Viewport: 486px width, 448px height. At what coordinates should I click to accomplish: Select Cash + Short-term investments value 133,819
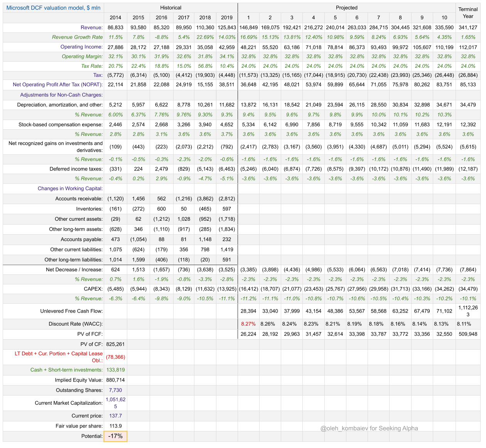115,370
